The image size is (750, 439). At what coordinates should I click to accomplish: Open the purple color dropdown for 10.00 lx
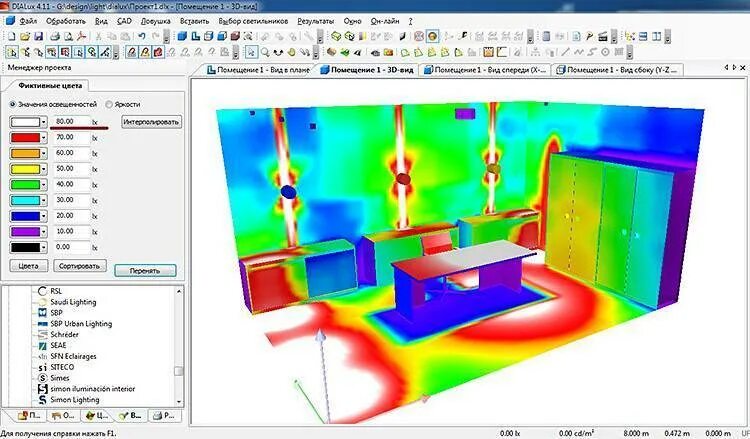44,232
